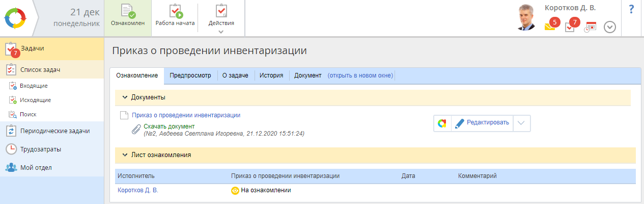Click the Поиск magnifier icon in sidebar
This screenshot has height=204, width=644.
coord(13,114)
